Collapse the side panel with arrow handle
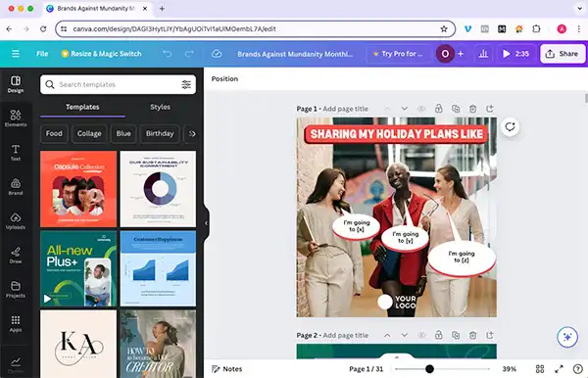Viewport: 588px width, 378px height. [206, 223]
